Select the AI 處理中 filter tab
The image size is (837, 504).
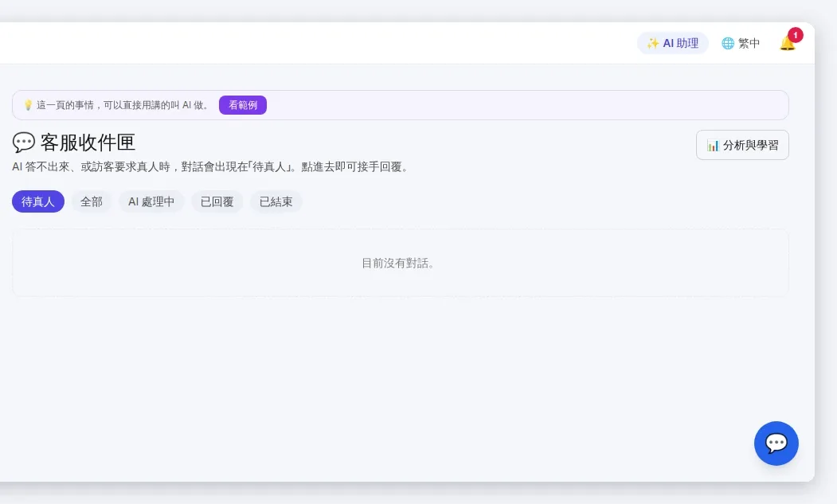point(151,201)
